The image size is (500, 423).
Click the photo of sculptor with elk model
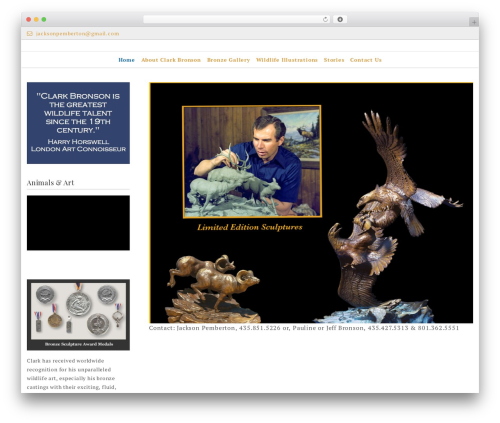(252, 162)
